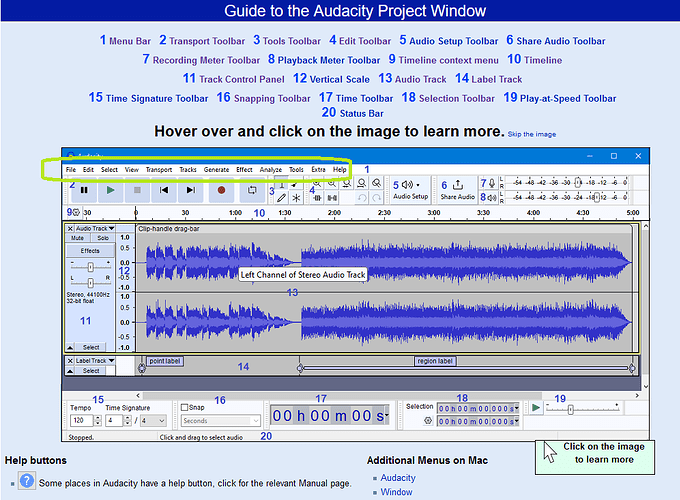Open the Generate menu

[216, 170]
